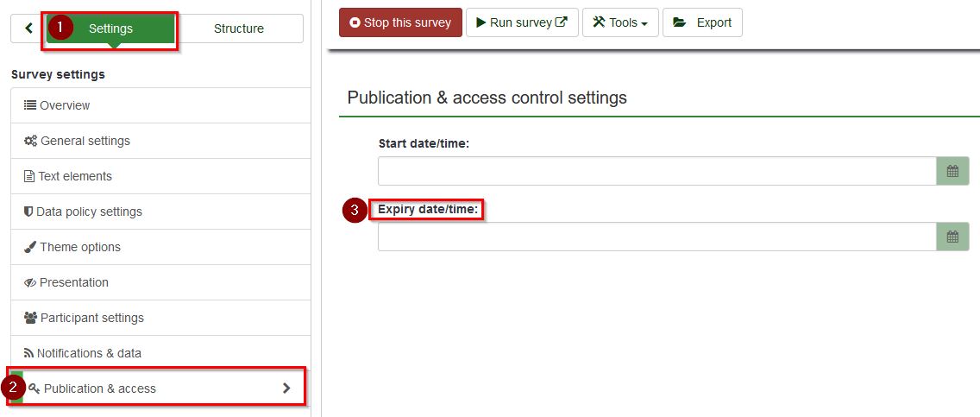Open Presentation settings entry

[160, 282]
